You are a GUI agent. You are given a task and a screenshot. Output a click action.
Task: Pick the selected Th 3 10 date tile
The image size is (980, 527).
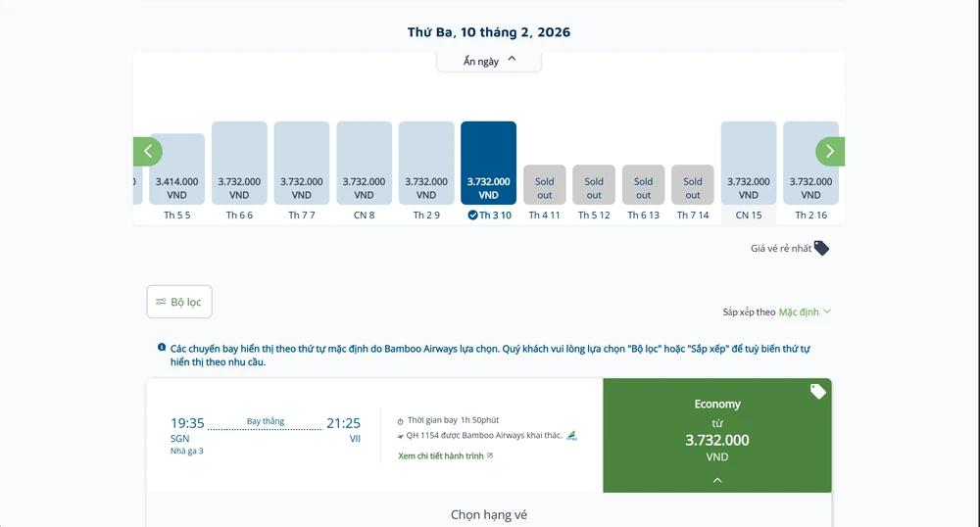click(x=488, y=163)
